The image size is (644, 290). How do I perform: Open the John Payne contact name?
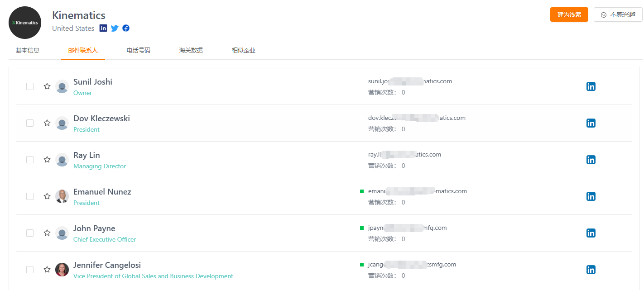click(x=94, y=228)
